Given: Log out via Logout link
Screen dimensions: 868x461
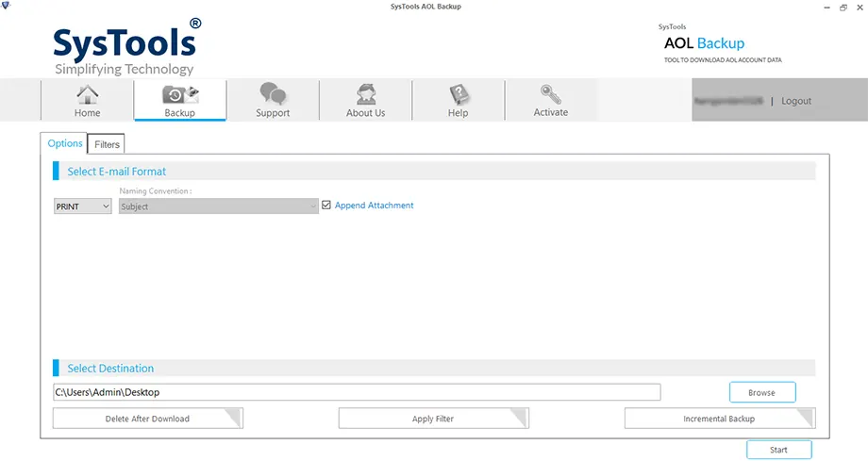Looking at the screenshot, I should pyautogui.click(x=796, y=101).
